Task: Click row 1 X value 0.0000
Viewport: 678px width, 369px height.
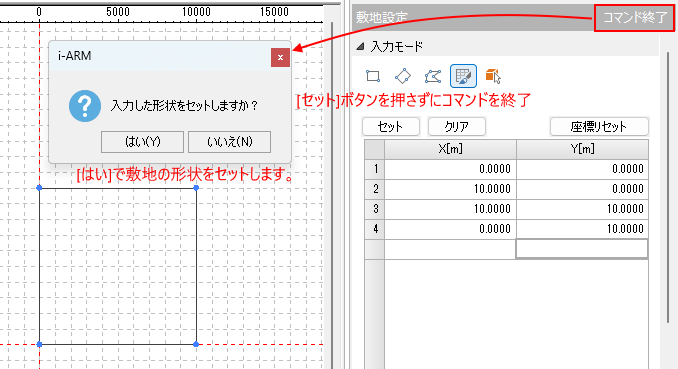Action: click(450, 169)
